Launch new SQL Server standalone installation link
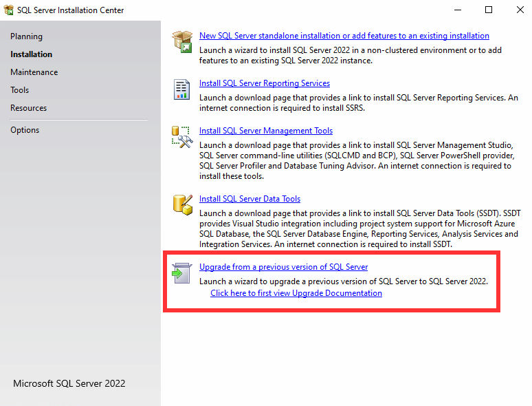532x406 pixels. (x=344, y=36)
